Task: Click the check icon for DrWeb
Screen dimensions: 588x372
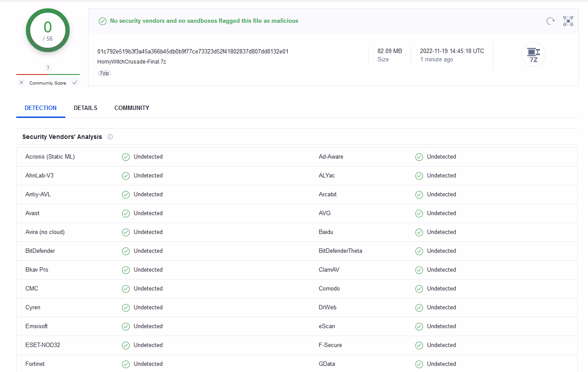Action: tap(419, 308)
